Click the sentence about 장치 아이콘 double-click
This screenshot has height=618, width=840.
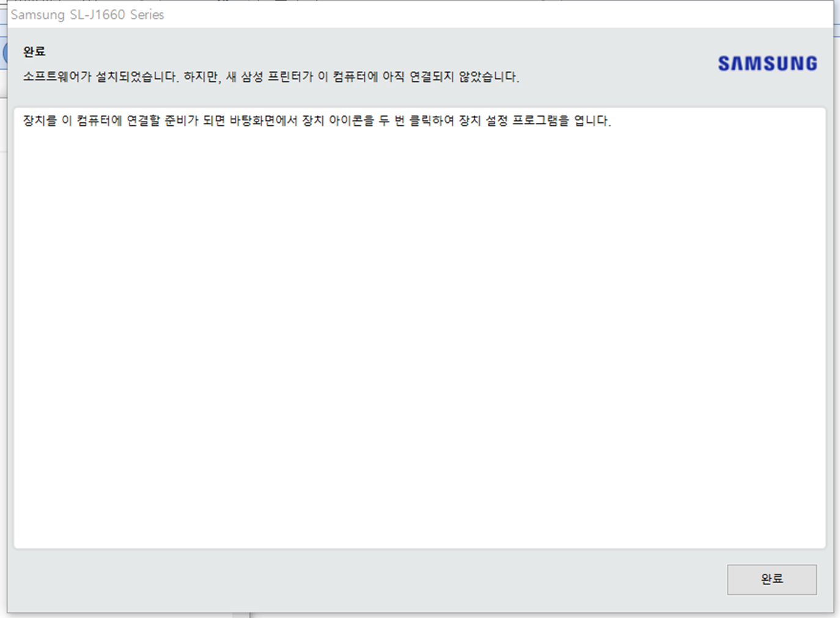tap(317, 121)
